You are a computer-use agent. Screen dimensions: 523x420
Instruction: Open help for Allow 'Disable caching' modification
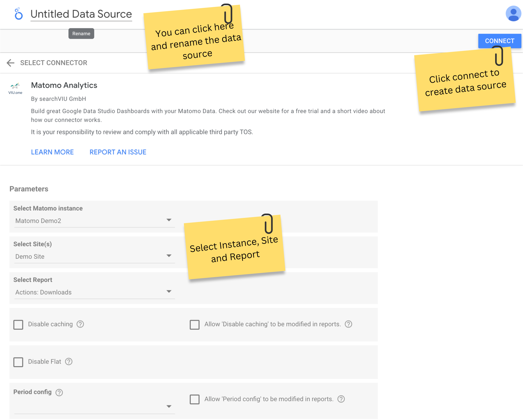348,324
